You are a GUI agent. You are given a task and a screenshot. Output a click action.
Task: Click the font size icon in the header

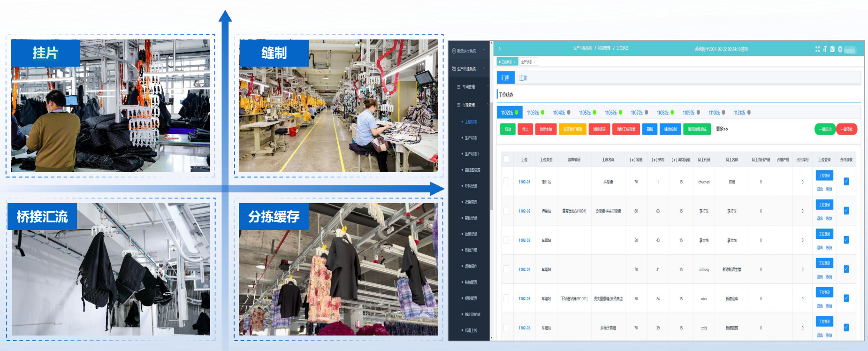pos(825,49)
